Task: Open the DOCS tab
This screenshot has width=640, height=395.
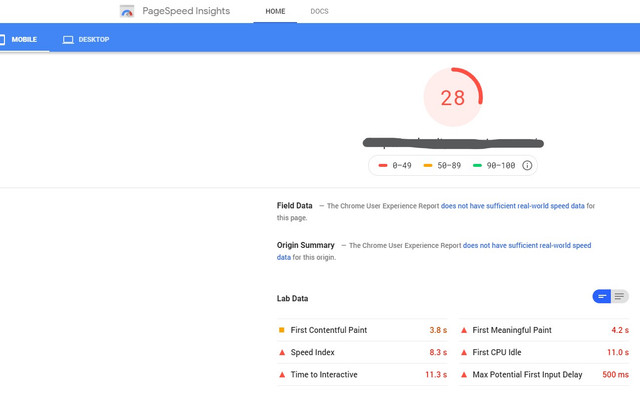Action: coord(319,11)
